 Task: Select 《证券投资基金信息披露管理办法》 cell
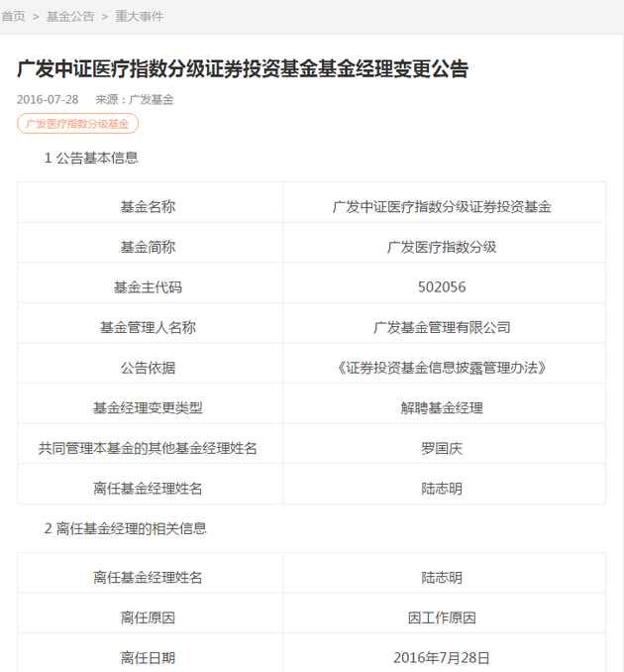[444, 364]
